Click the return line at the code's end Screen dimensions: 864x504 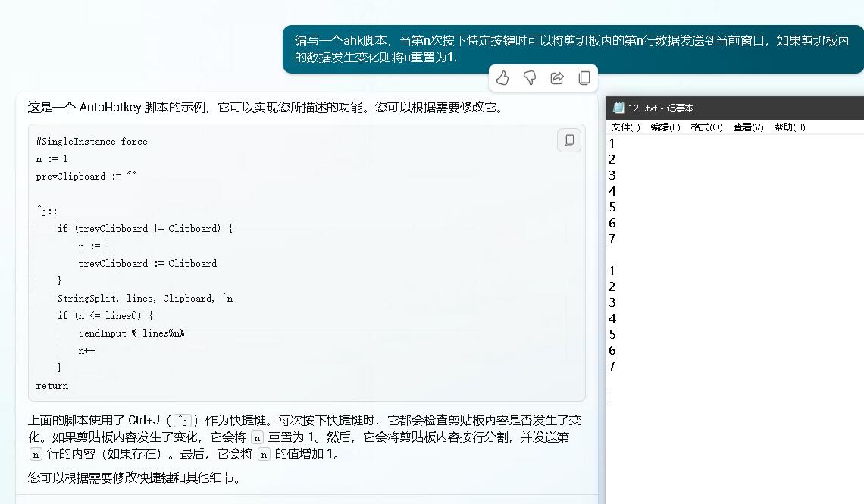(52, 386)
